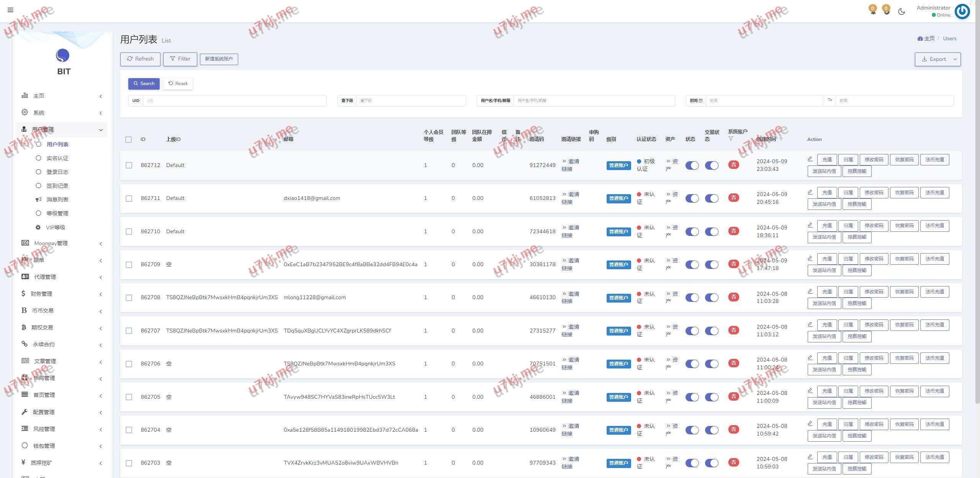This screenshot has width=980, height=478.
Task: Toggle 交易状态 switch for user 862709
Action: (712, 265)
